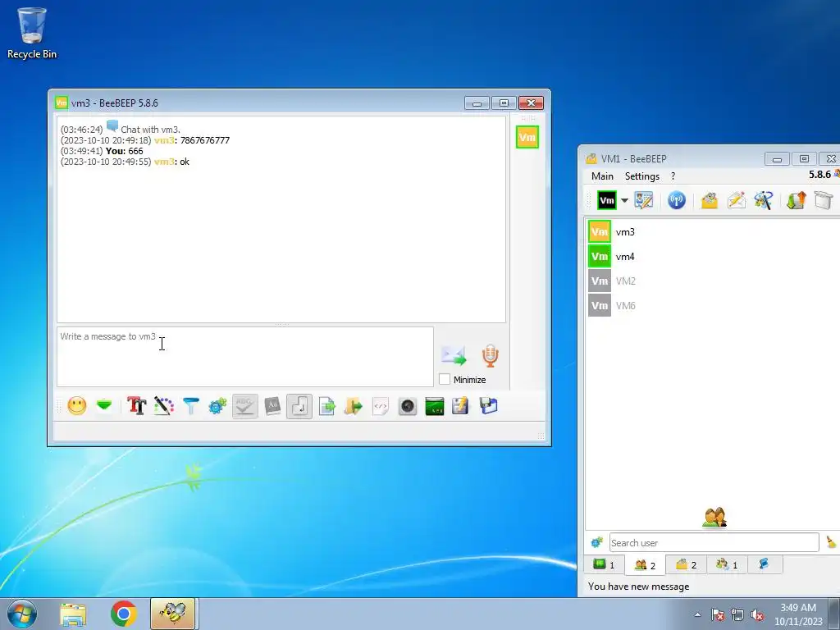This screenshot has height=630, width=840.
Task: Select user vm3 in the list
Action: 713,232
